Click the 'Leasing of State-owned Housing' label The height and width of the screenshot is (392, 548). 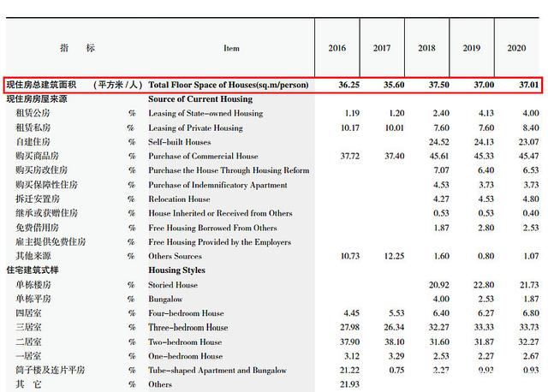click(x=204, y=114)
